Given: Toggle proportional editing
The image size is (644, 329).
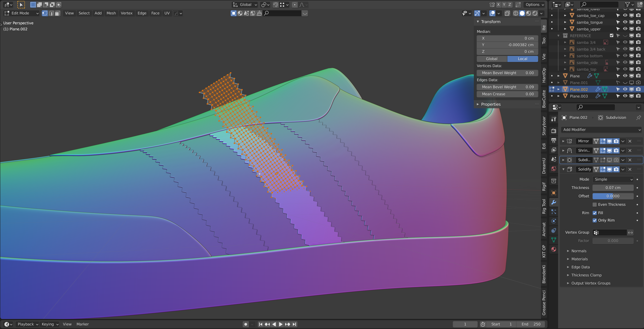Looking at the screenshot, I should pos(295,5).
